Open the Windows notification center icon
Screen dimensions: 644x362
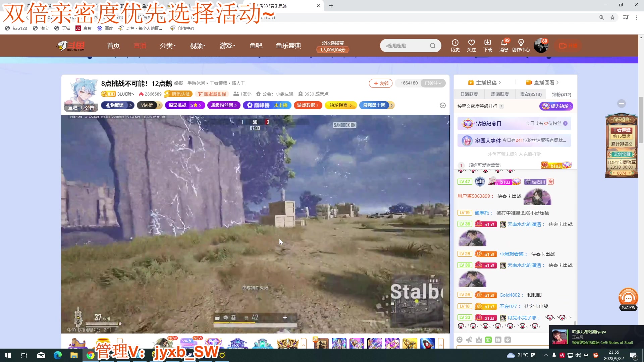pos(634,356)
